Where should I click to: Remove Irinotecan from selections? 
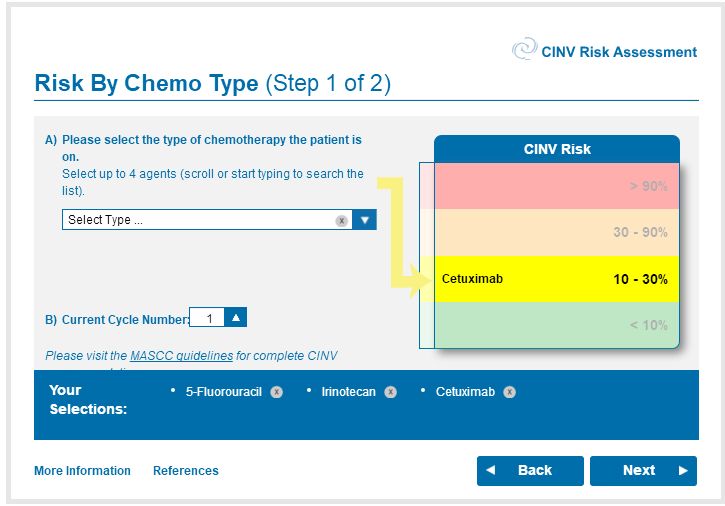(x=391, y=392)
